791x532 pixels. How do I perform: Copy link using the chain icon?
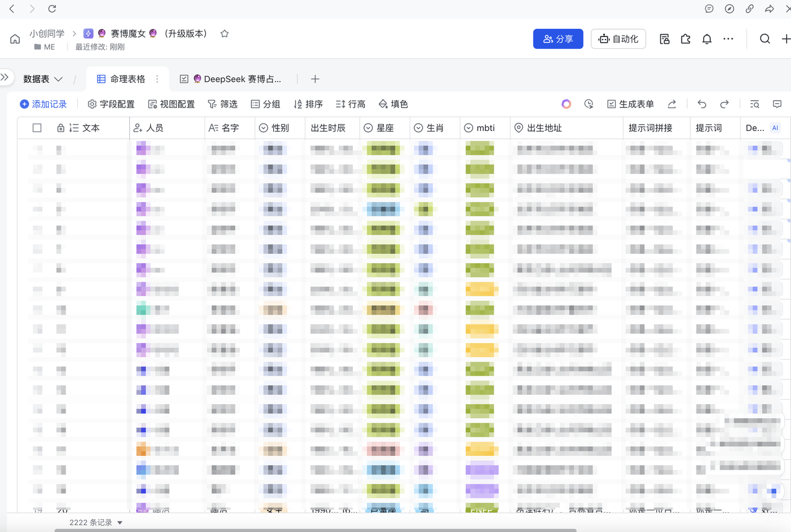point(750,9)
